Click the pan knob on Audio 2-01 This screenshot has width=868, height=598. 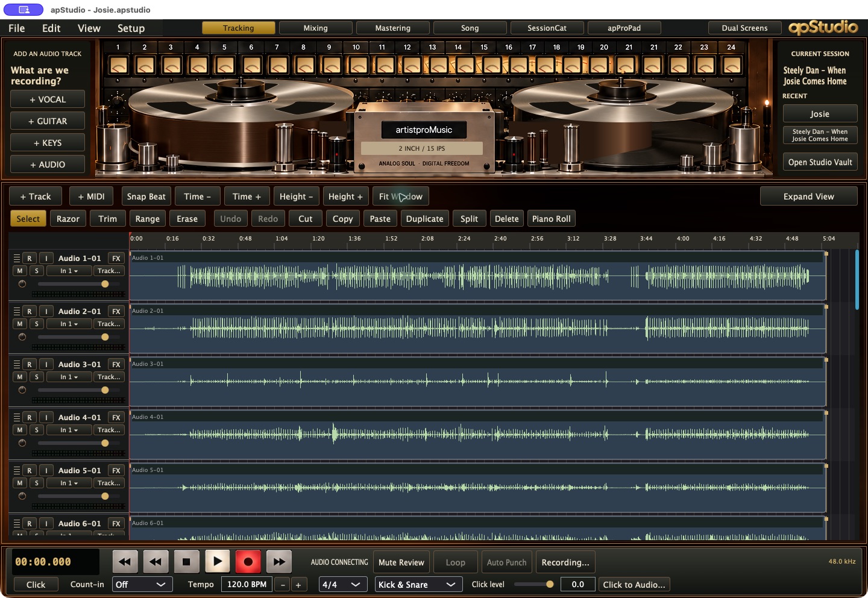[22, 337]
